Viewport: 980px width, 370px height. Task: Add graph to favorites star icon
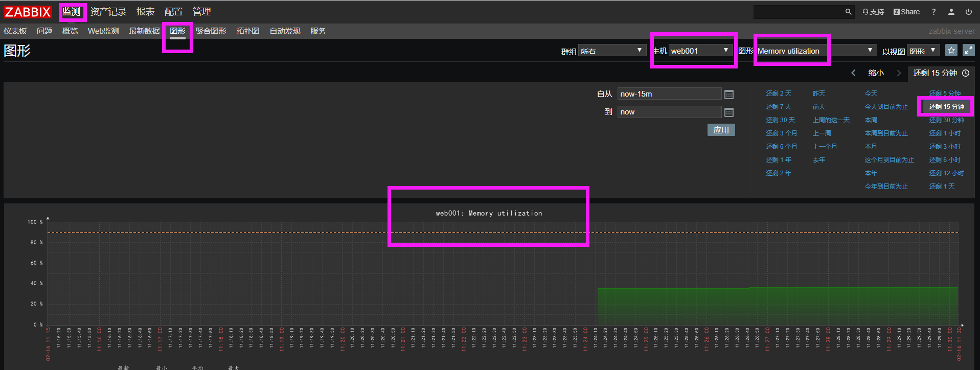[x=951, y=50]
